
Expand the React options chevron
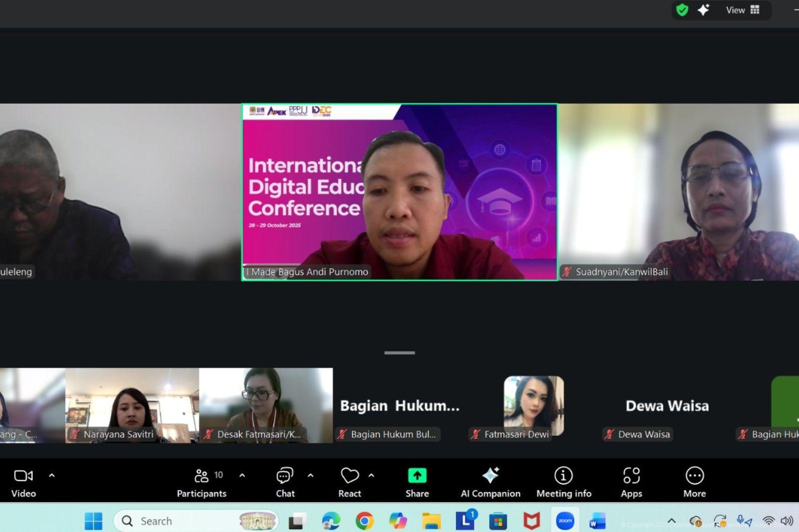pyautogui.click(x=372, y=475)
